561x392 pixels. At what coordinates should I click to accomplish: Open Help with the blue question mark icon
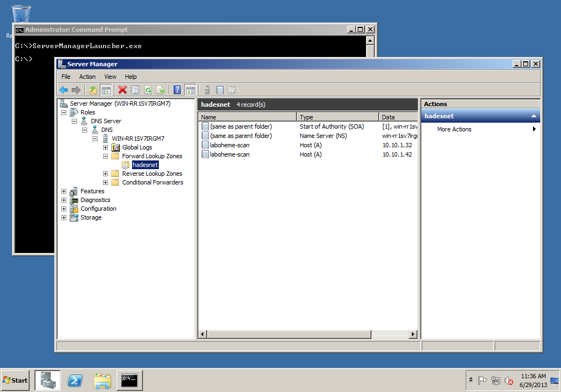tap(177, 90)
